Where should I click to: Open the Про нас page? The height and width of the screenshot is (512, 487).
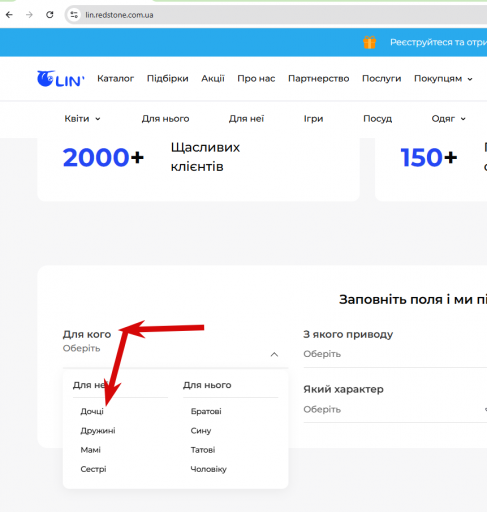point(256,78)
